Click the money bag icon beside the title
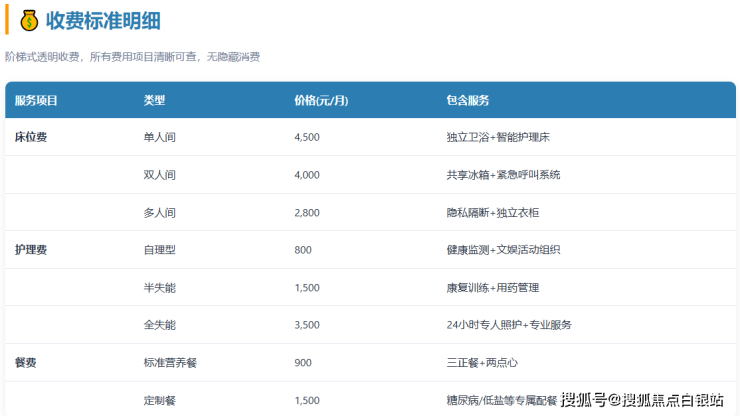This screenshot has height=416, width=740. click(x=27, y=19)
